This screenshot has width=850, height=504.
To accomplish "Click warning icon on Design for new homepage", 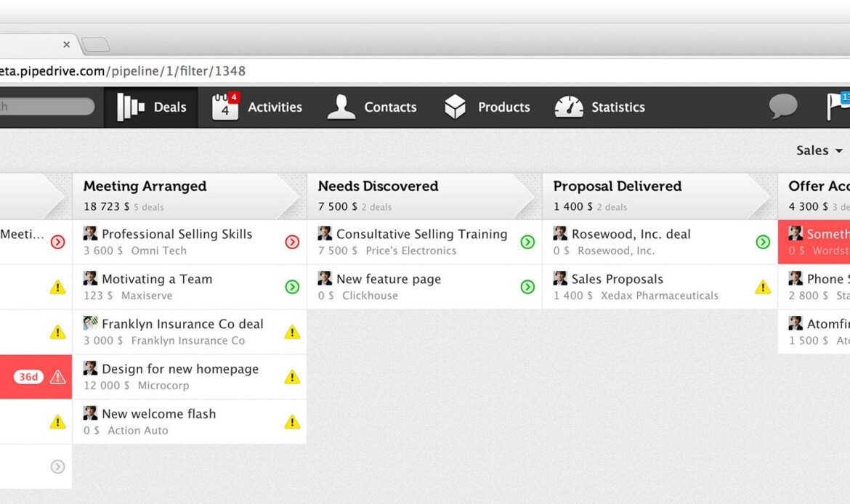I will [292, 377].
